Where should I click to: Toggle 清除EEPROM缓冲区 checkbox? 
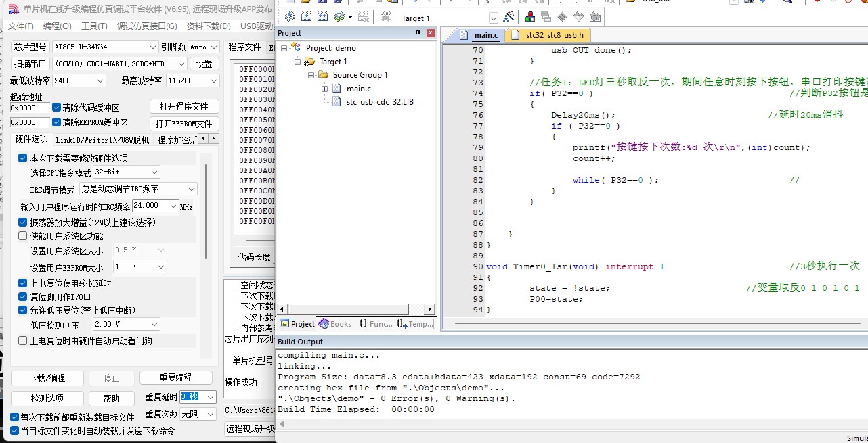56,122
